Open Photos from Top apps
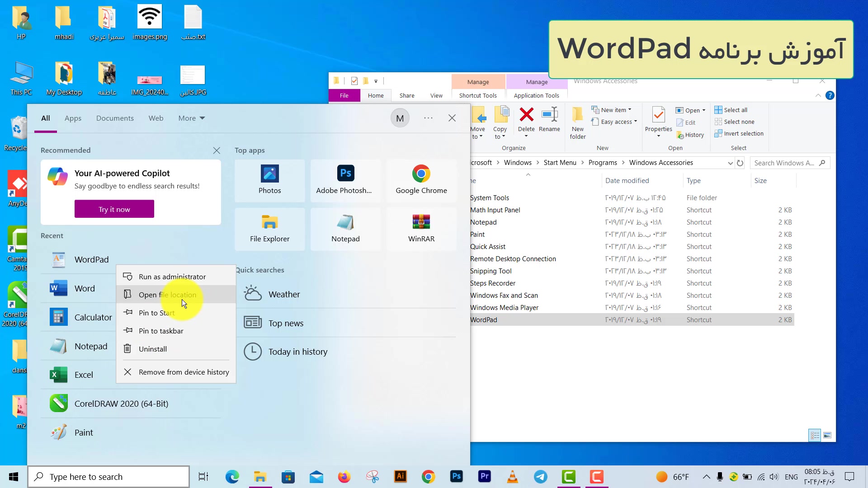 point(269,180)
